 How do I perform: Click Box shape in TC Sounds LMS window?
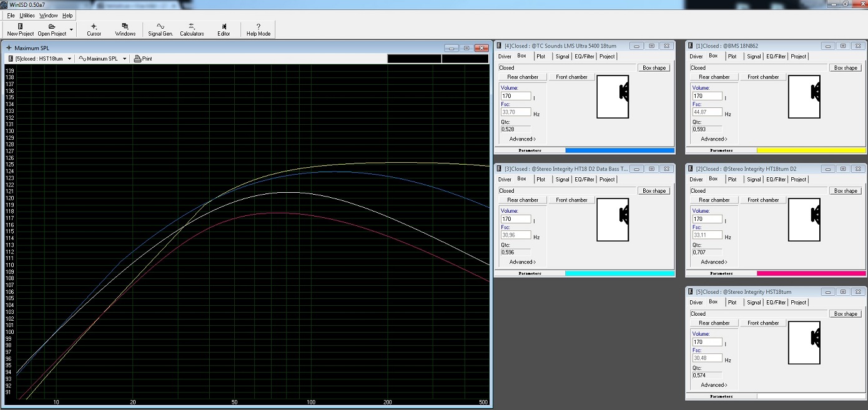tap(654, 68)
